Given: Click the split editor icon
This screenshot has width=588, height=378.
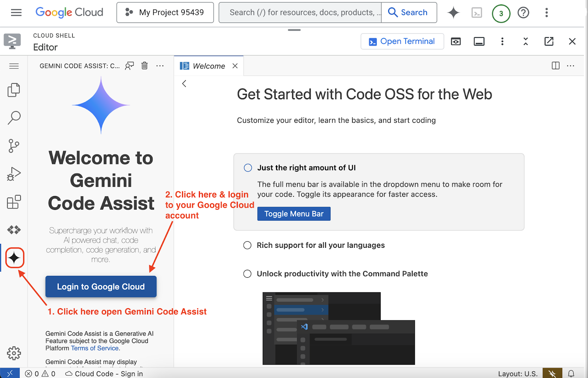Looking at the screenshot, I should [x=555, y=66].
